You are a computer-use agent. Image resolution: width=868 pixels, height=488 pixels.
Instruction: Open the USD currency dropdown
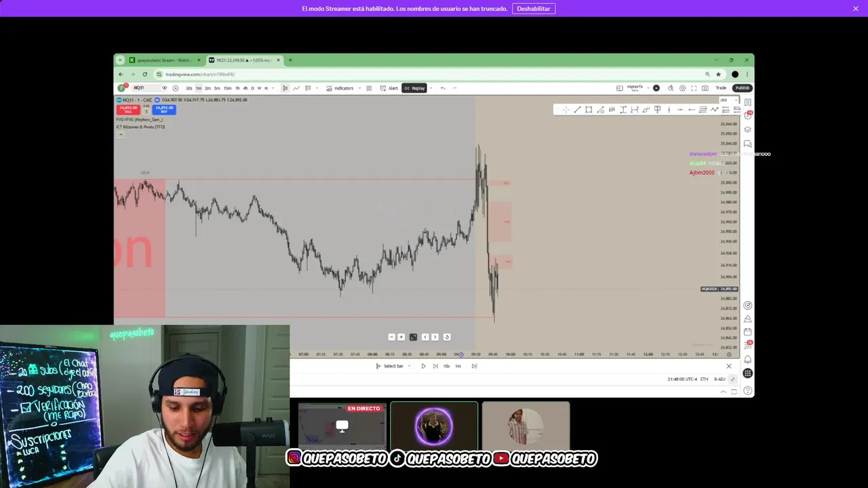728,100
